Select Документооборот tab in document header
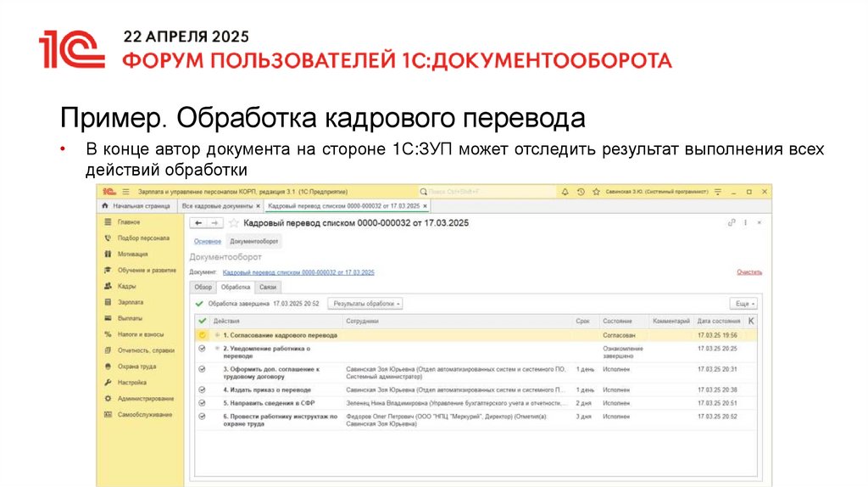Image resolution: width=868 pixels, height=487 pixels. point(253,241)
